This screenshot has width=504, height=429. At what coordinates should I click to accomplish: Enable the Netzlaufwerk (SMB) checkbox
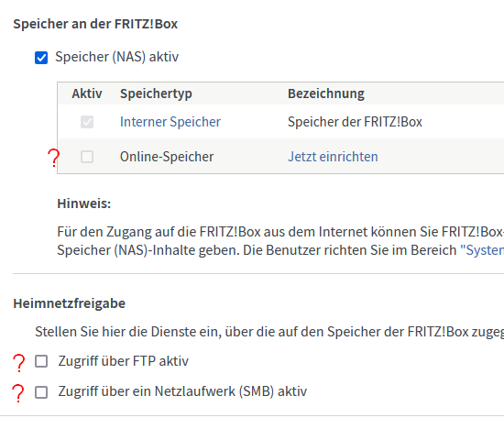41,392
